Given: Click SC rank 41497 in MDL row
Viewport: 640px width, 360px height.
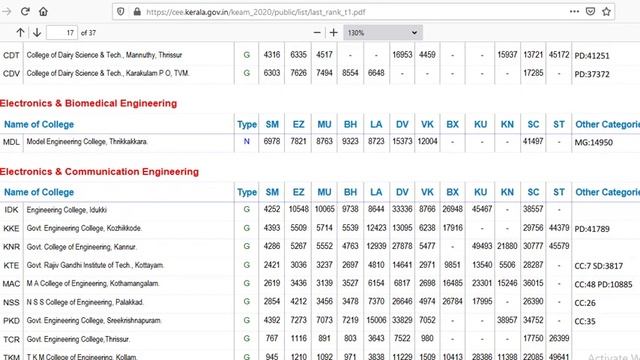Looking at the screenshot, I should coord(533,141).
